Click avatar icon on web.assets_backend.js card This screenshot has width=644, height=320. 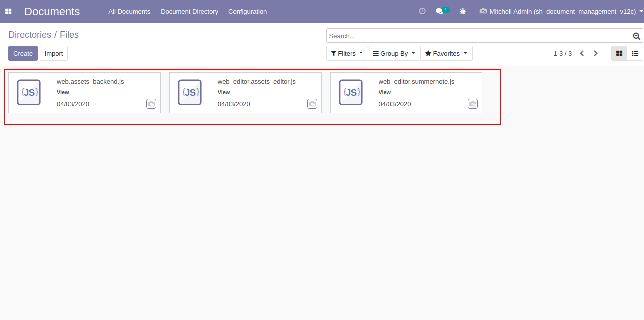click(151, 104)
